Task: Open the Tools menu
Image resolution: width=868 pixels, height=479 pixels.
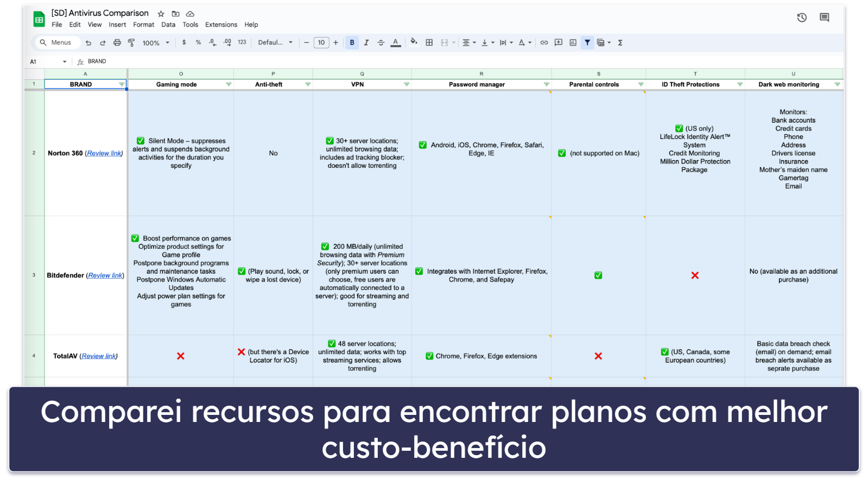Action: [x=190, y=25]
